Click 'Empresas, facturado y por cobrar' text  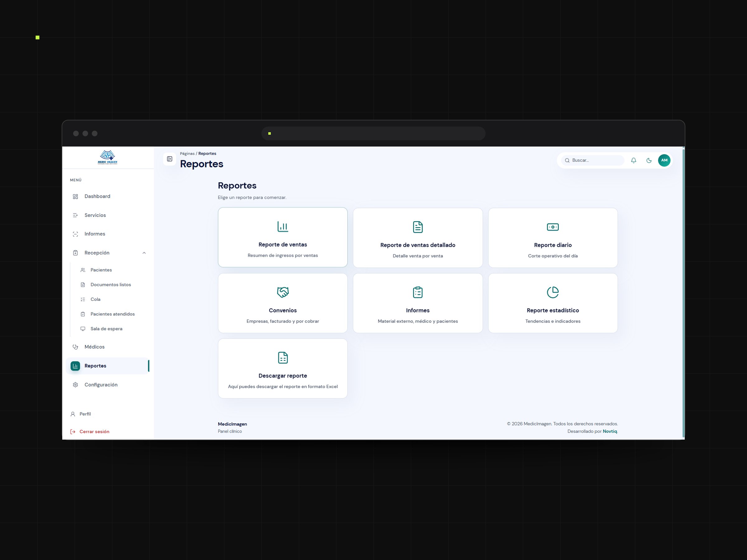(x=283, y=321)
